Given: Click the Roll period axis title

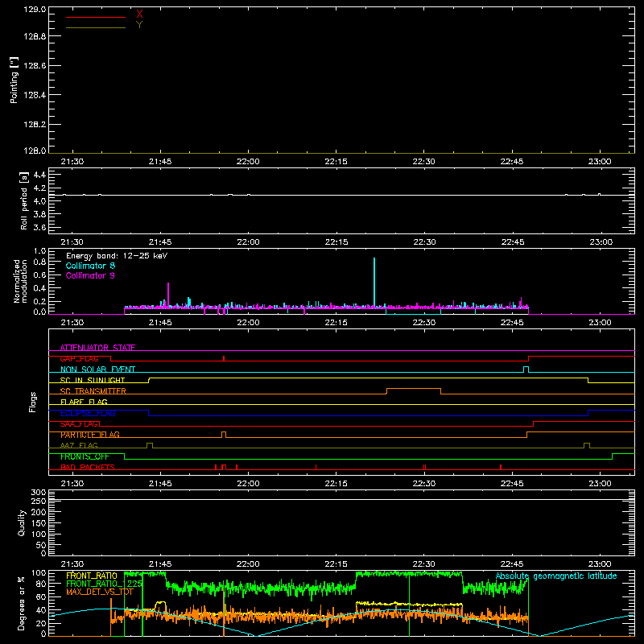Looking at the screenshot, I should tap(24, 200).
